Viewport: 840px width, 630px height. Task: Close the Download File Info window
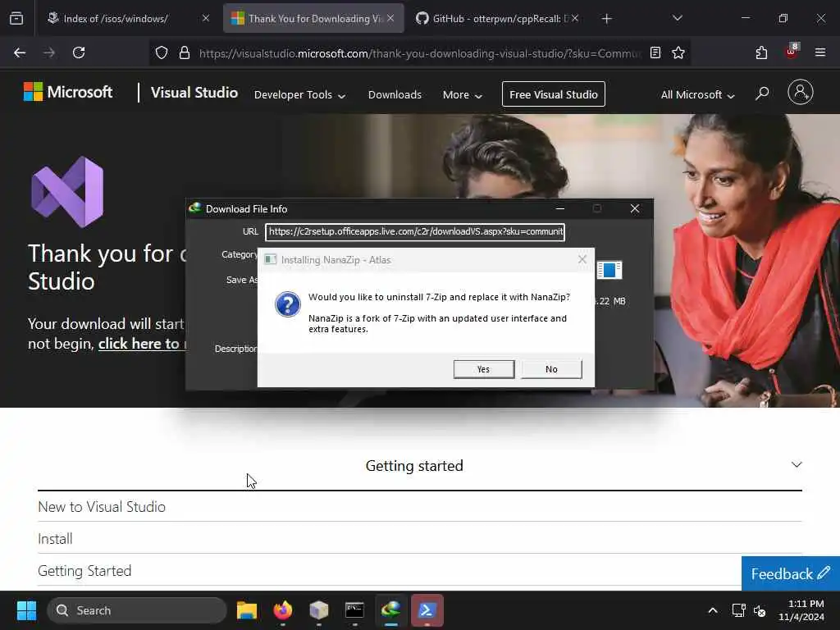(x=635, y=208)
